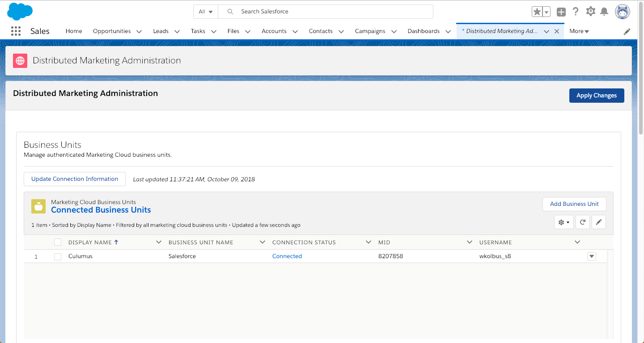Screen dimensions: 644x343
Task: Open the Notifications bell
Action: [604, 12]
